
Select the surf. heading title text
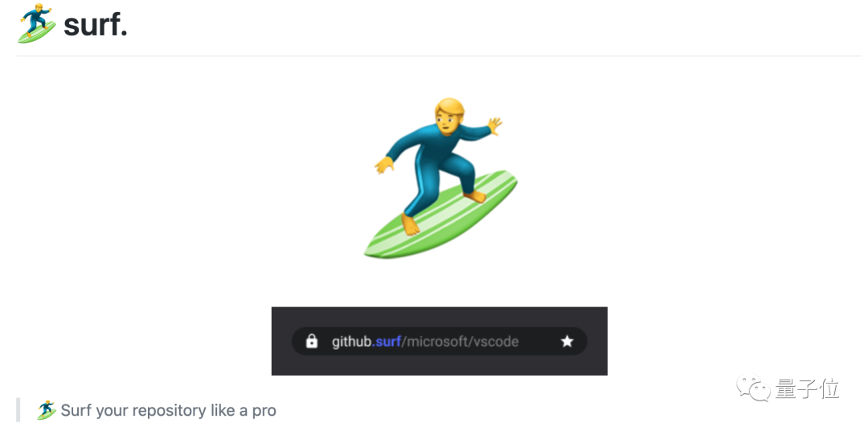click(96, 25)
